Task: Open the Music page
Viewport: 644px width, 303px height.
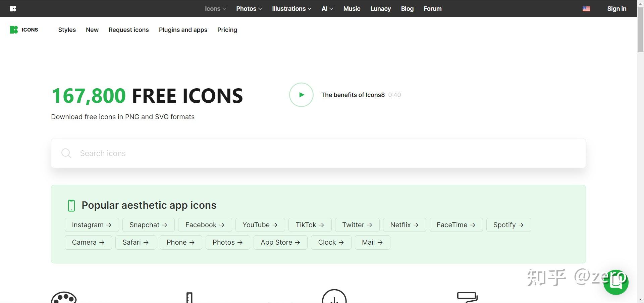Action: point(352,9)
